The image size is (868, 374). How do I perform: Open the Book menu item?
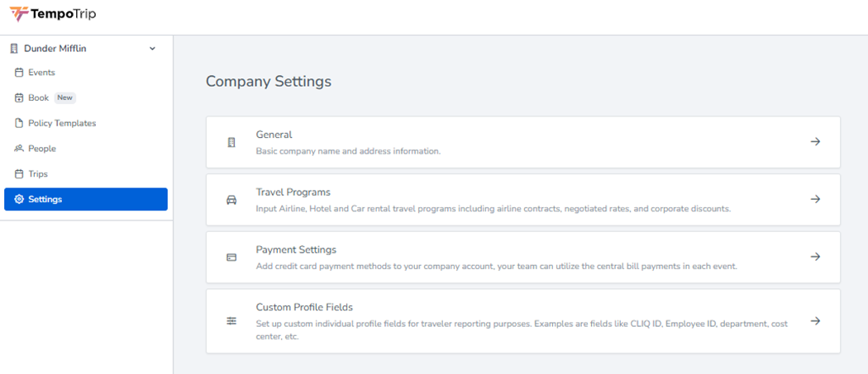click(x=38, y=97)
